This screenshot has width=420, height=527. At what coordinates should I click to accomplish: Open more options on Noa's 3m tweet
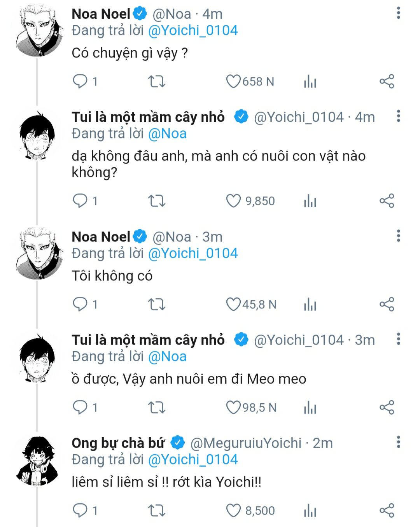pos(398,236)
